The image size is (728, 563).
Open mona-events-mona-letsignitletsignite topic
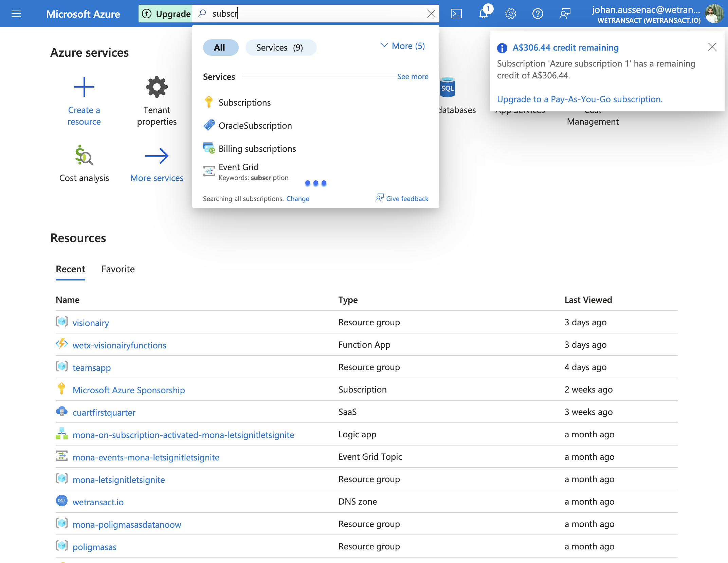146,457
